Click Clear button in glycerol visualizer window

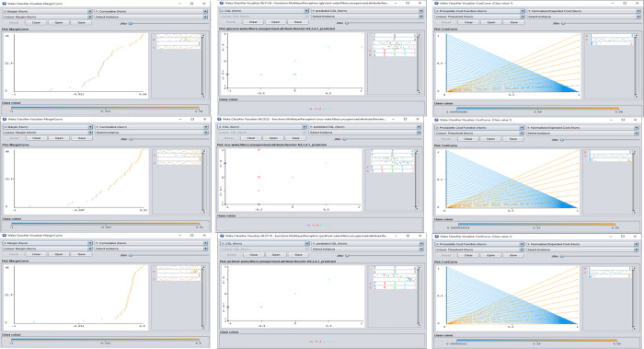[253, 22]
